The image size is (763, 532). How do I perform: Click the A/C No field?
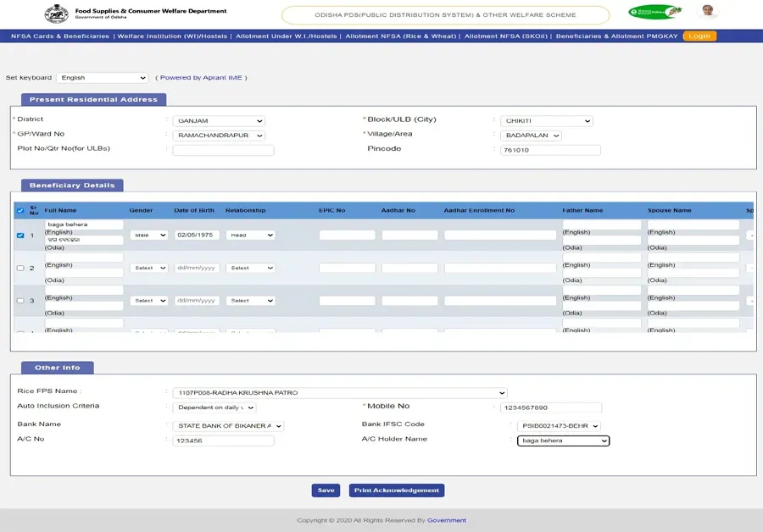click(x=223, y=441)
